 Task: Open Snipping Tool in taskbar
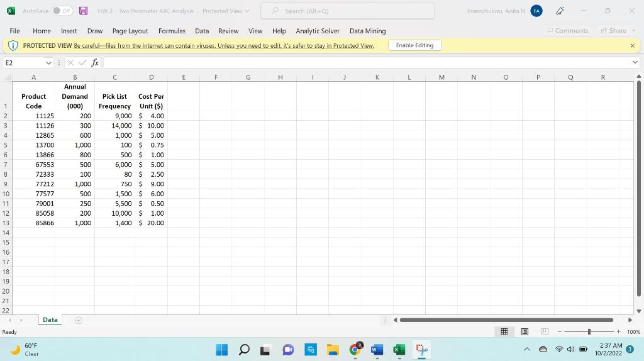tap(421, 350)
